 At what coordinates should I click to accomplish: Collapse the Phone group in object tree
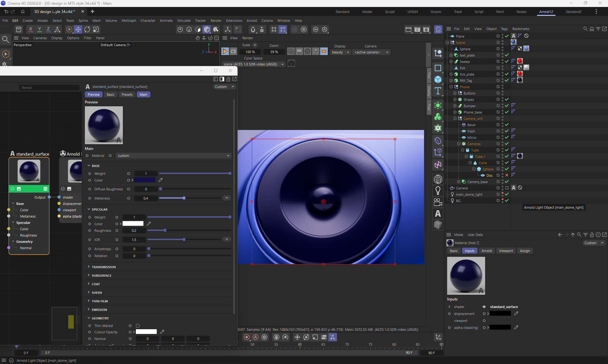451,87
